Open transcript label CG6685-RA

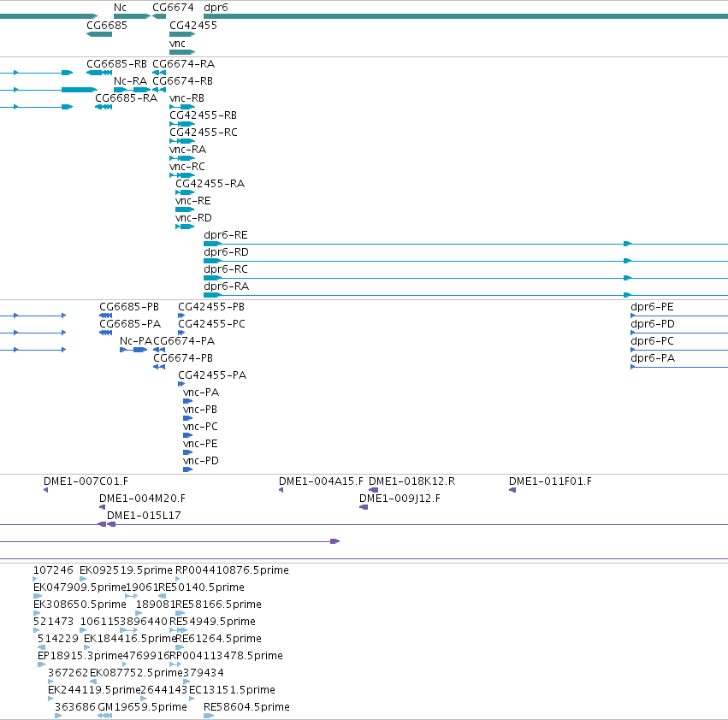click(x=127, y=98)
